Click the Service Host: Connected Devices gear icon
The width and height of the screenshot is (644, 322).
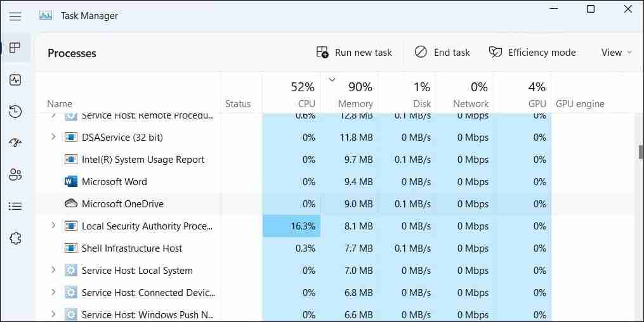coord(71,292)
